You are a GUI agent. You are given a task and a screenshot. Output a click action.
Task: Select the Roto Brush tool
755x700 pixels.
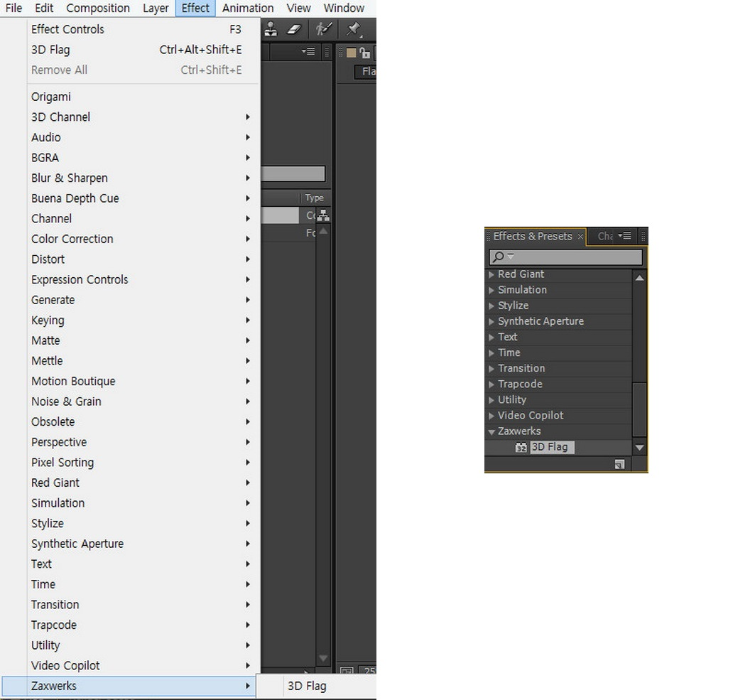324,29
